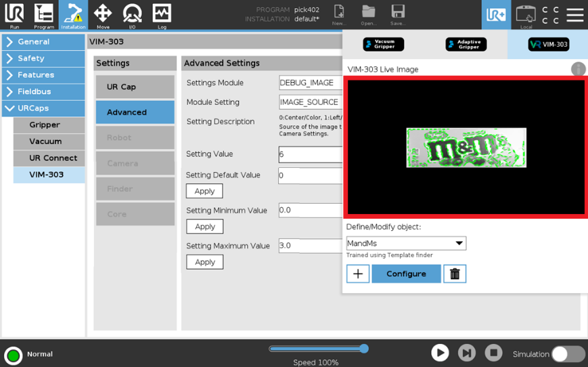588x367 pixels.
Task: Switch to the VIM-303 tab
Action: 548,44
